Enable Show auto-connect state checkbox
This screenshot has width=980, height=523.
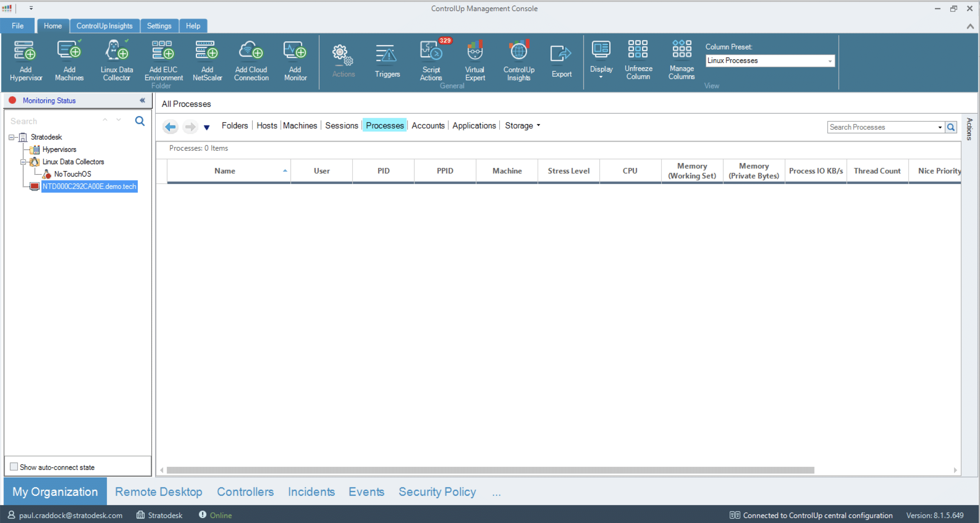[x=14, y=466]
